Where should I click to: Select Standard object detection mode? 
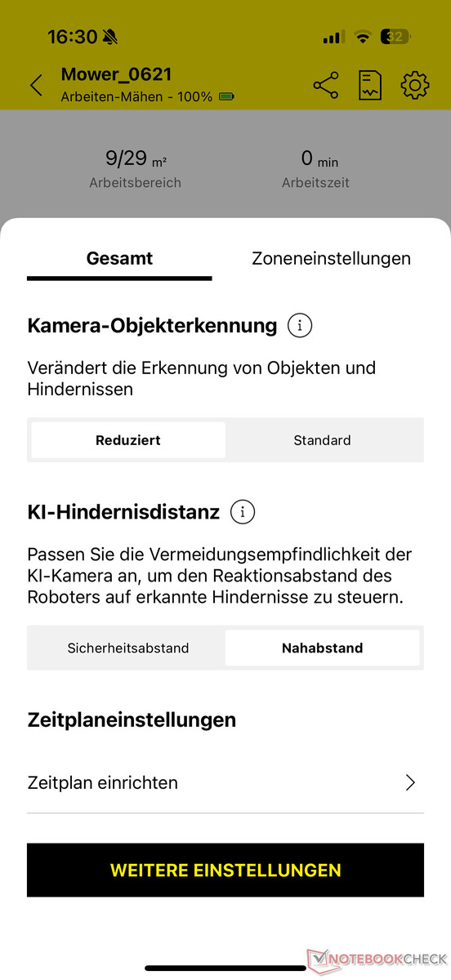coord(323,440)
